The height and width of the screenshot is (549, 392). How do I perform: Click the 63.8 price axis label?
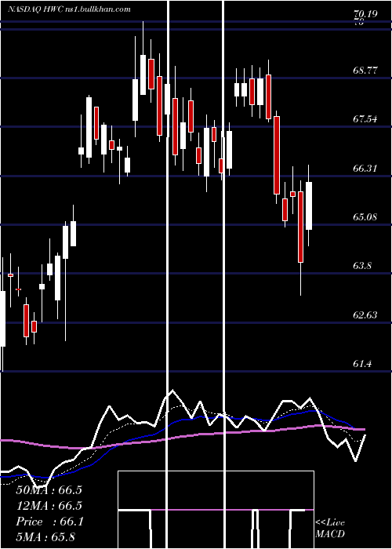click(x=362, y=266)
